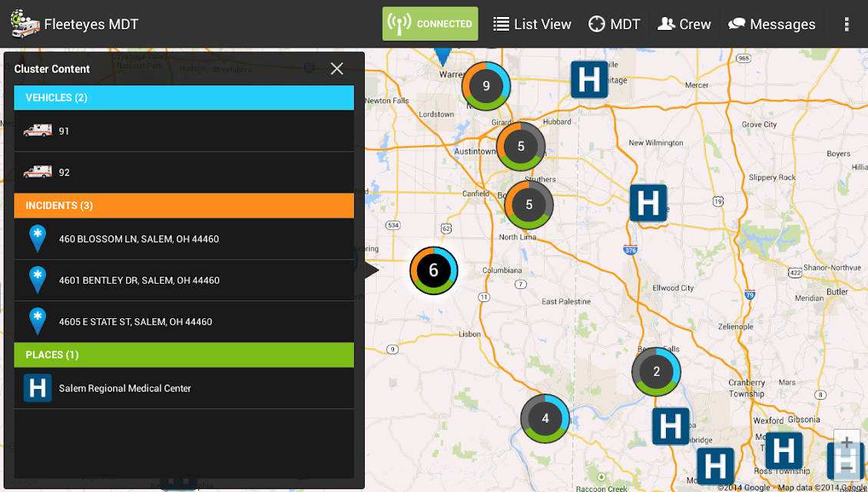Select ambulance vehicle 91

click(x=184, y=131)
